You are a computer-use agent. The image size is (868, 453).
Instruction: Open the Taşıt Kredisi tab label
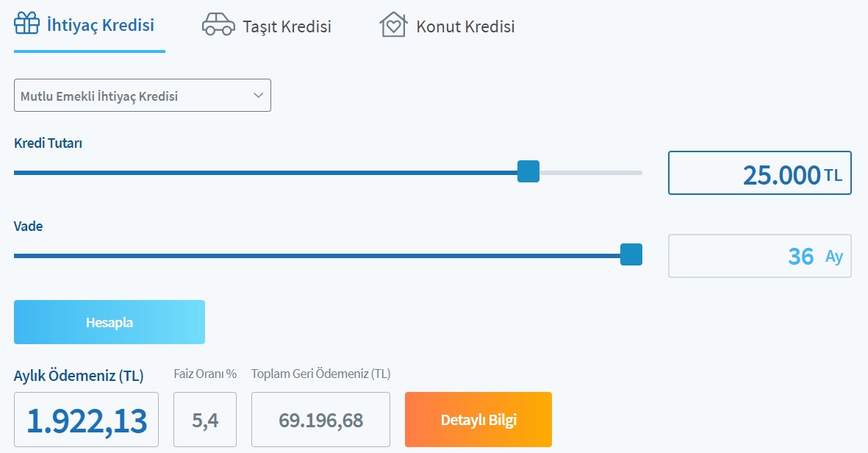click(x=287, y=26)
